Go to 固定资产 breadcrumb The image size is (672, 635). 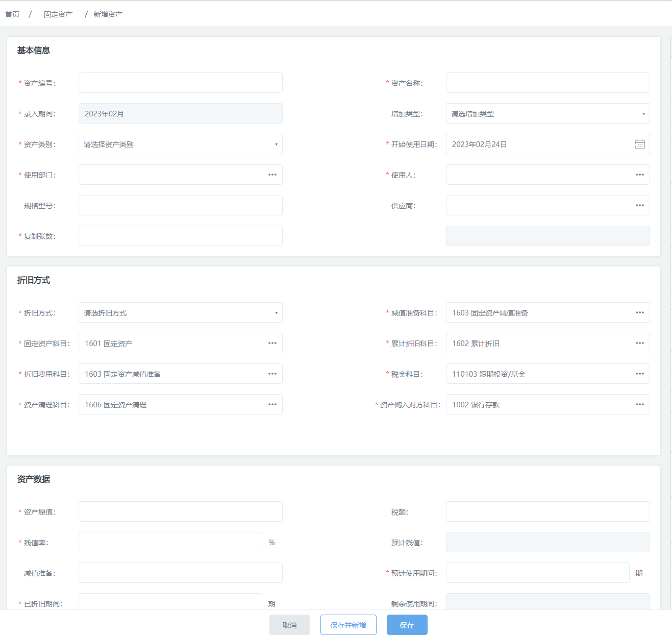[x=58, y=14]
